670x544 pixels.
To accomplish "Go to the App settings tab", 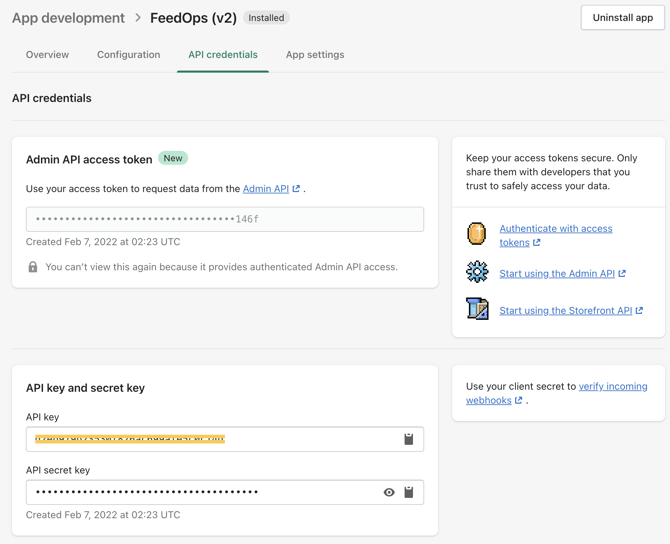I will (315, 55).
